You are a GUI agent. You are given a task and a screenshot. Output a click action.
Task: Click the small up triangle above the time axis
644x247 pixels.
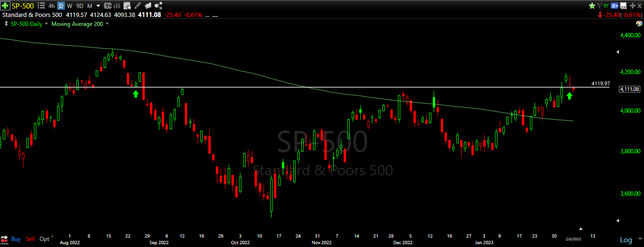[x=581, y=228]
